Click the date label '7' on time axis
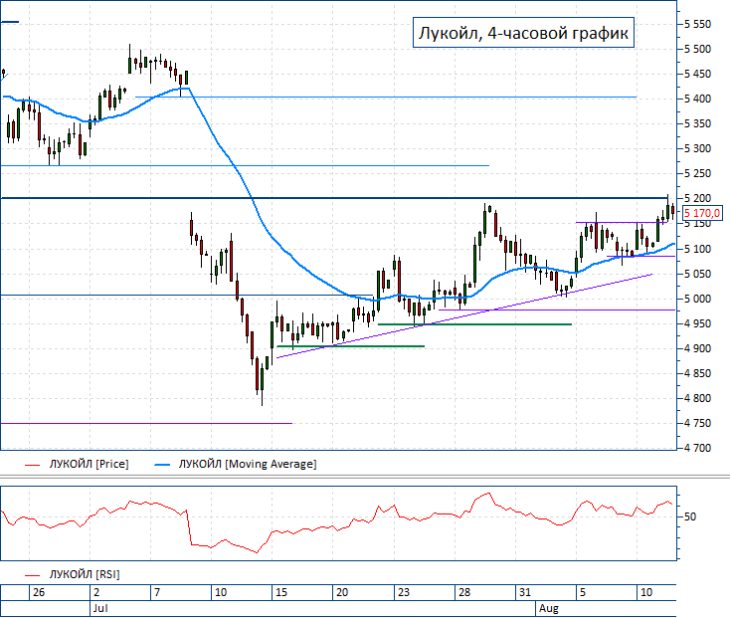Image resolution: width=730 pixels, height=618 pixels. tap(157, 593)
